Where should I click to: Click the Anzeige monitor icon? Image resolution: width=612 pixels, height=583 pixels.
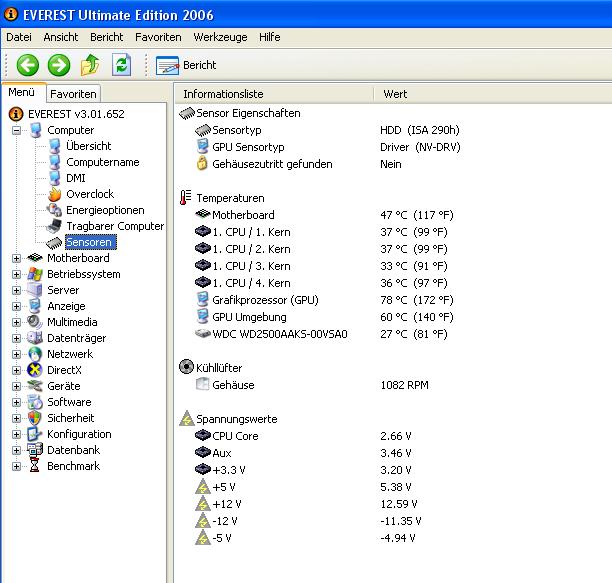tap(35, 306)
